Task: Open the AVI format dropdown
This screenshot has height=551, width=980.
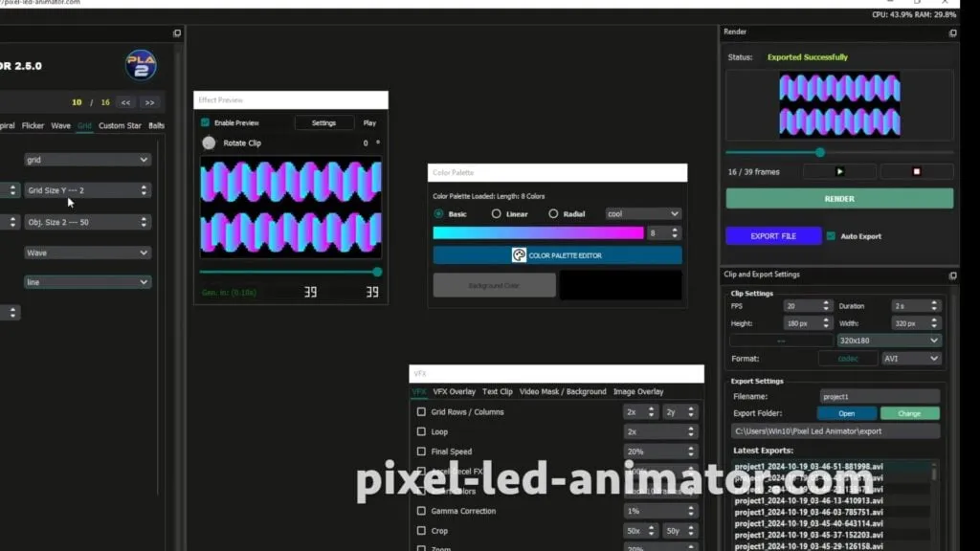Action: pos(911,359)
